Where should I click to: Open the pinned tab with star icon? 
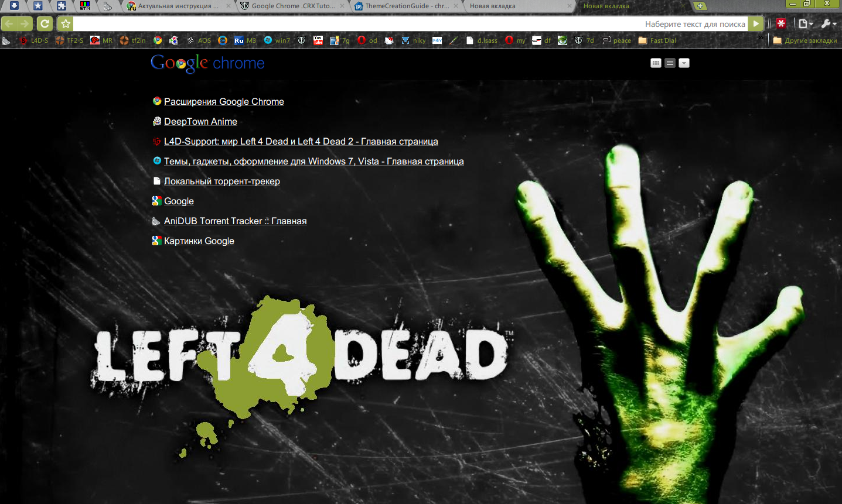click(x=38, y=6)
